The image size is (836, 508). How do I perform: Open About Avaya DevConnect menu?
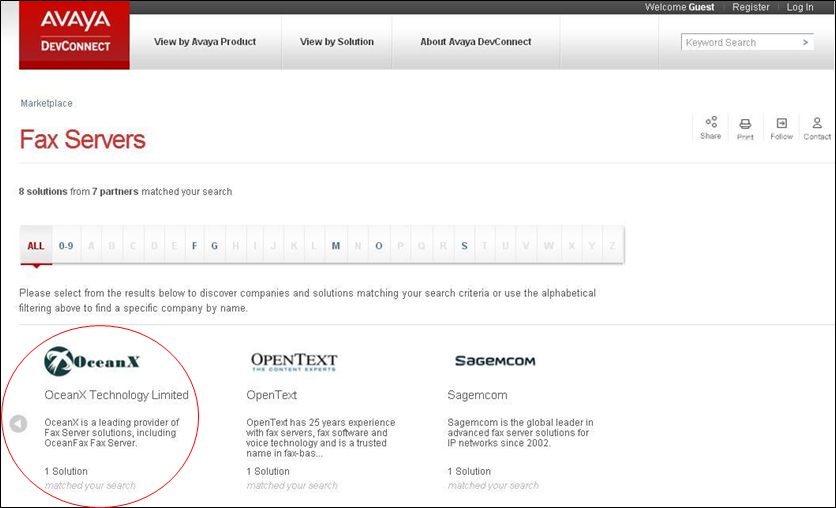[x=476, y=42]
